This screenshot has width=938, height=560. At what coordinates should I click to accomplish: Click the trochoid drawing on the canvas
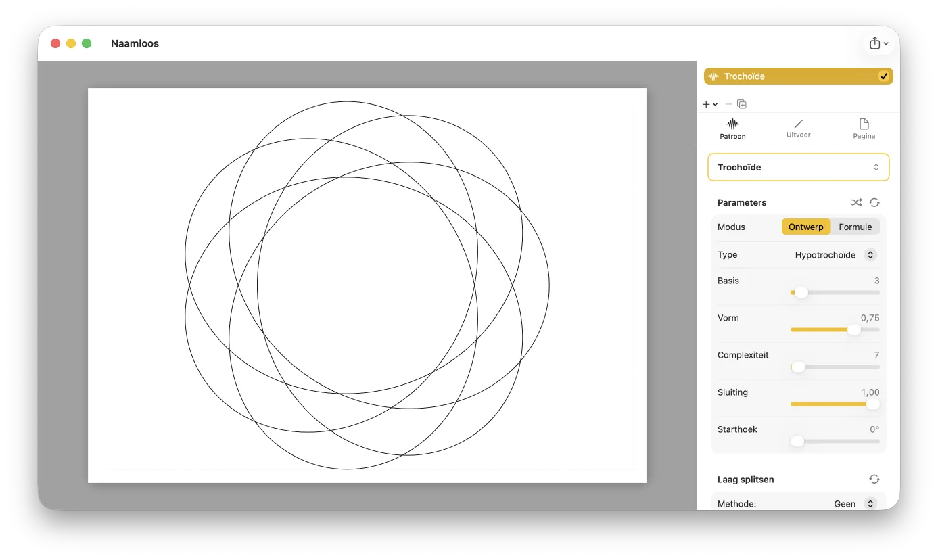point(367,285)
